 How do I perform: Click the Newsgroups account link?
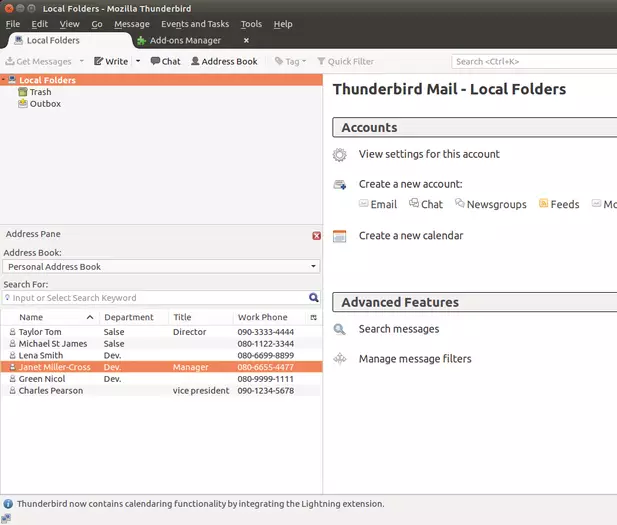(x=496, y=204)
